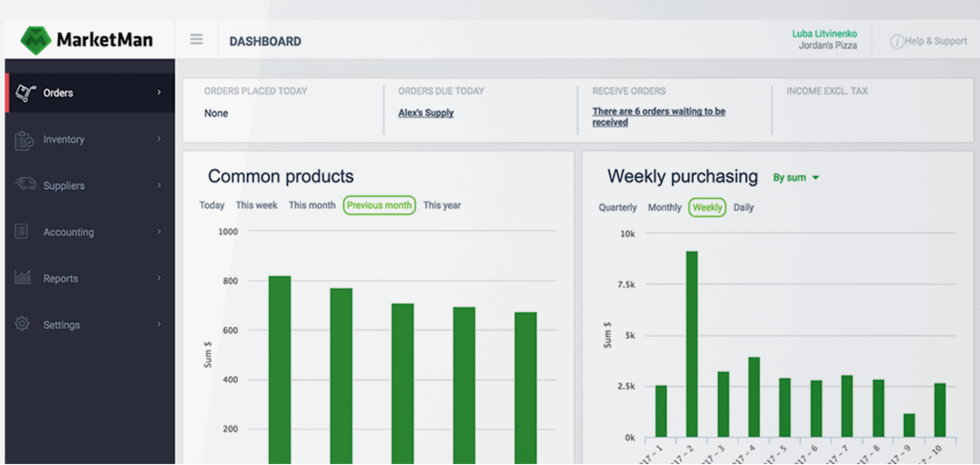Viewport: 980px width, 465px height.
Task: Click the Settings gear icon
Action: [x=22, y=324]
